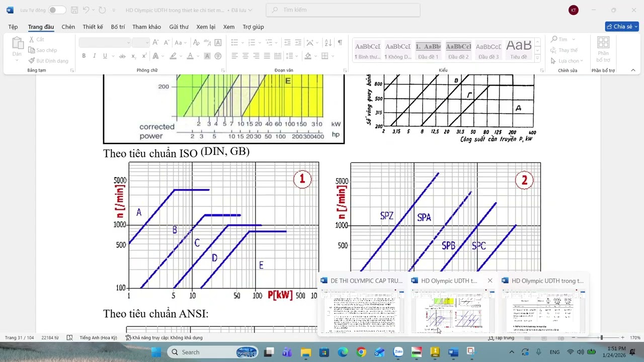Image resolution: width=644 pixels, height=362 pixels.
Task: Justify paragraph text
Action: (x=267, y=56)
